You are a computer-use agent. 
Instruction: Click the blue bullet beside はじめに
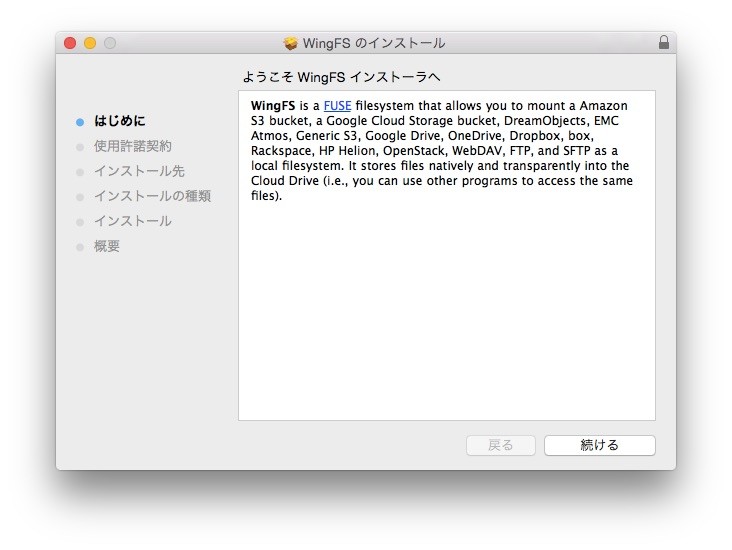(x=80, y=122)
